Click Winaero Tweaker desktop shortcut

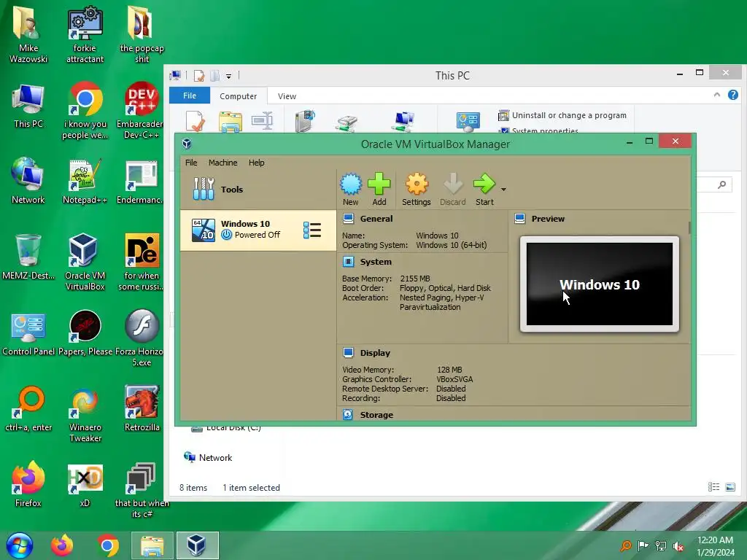(x=85, y=413)
